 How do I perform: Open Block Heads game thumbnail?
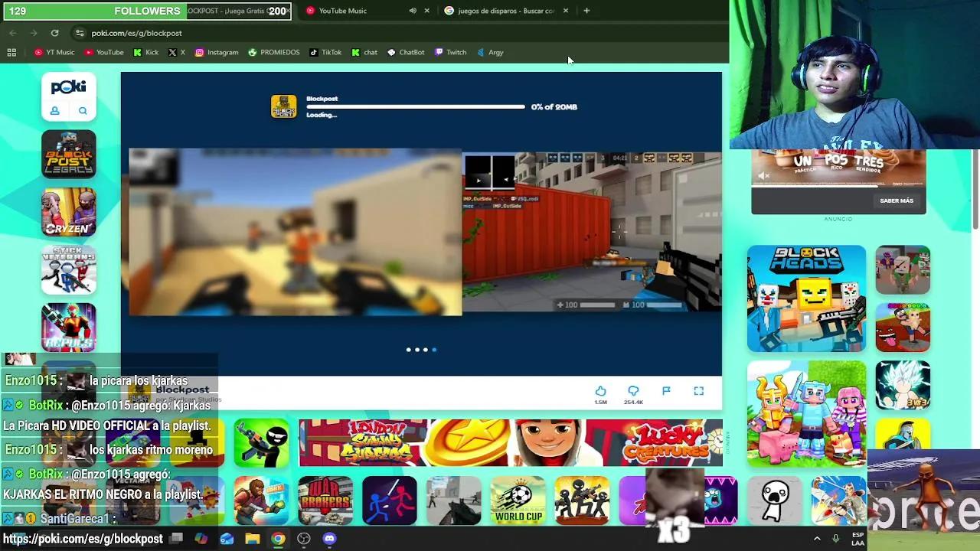[807, 298]
